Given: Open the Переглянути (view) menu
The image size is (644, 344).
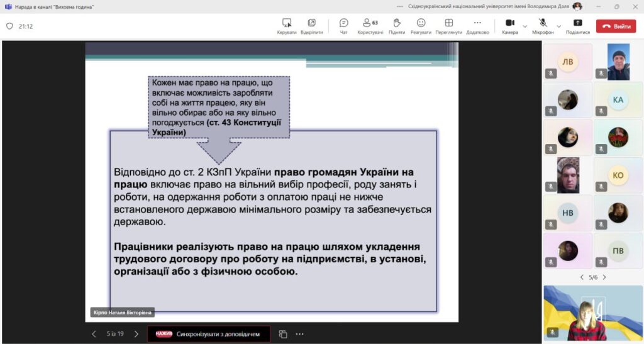Looking at the screenshot, I should 448,26.
